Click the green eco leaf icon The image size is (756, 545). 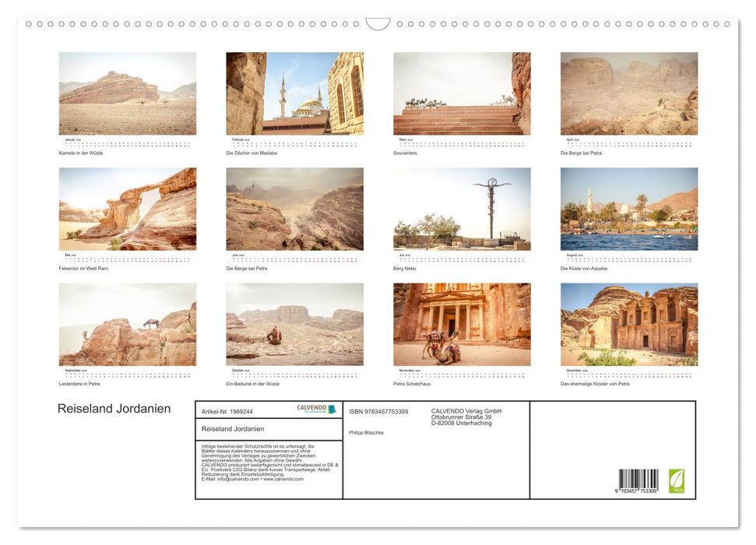click(x=677, y=480)
